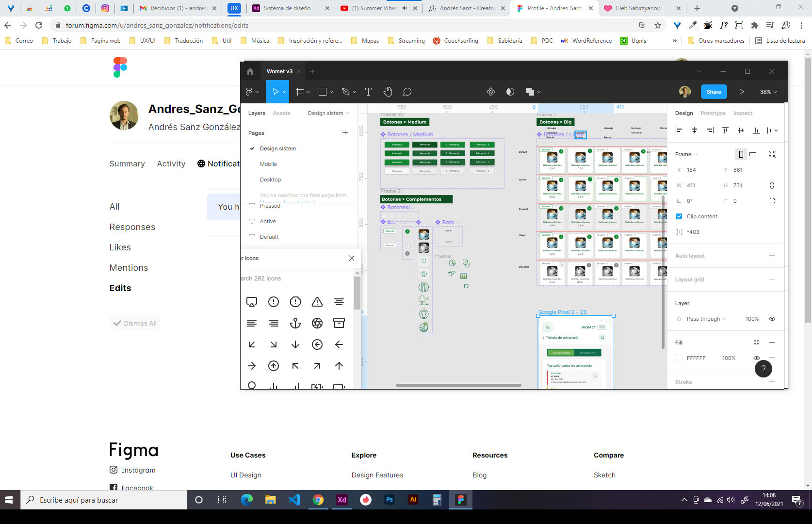Image resolution: width=812 pixels, height=524 pixels.
Task: Click Align vertical centers icon
Action: (x=741, y=130)
